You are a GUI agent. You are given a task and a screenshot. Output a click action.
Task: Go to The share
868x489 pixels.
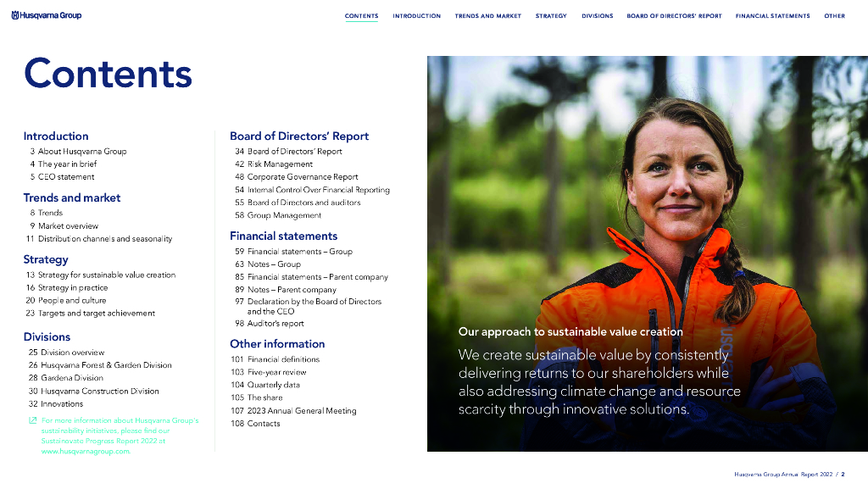click(257, 397)
